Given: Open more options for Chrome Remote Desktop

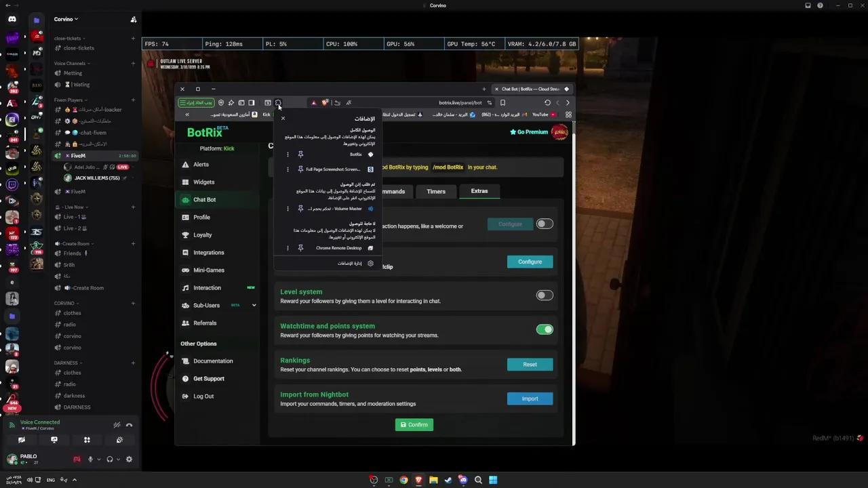Looking at the screenshot, I should point(288,248).
